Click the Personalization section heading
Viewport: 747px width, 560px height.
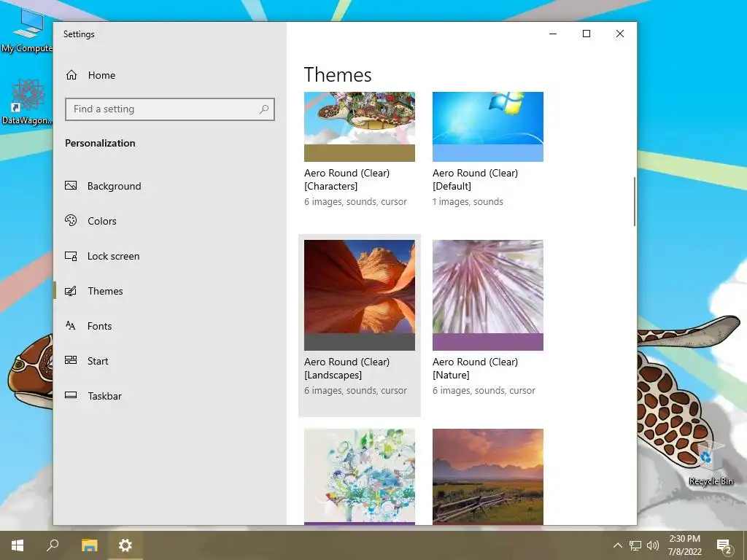point(100,143)
